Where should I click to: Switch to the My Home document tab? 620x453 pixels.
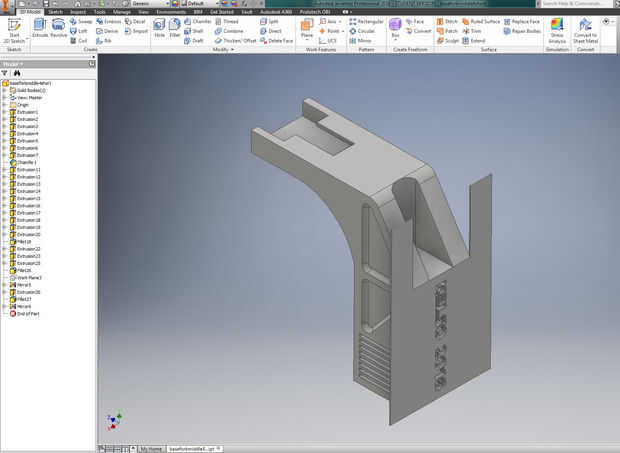click(151, 449)
